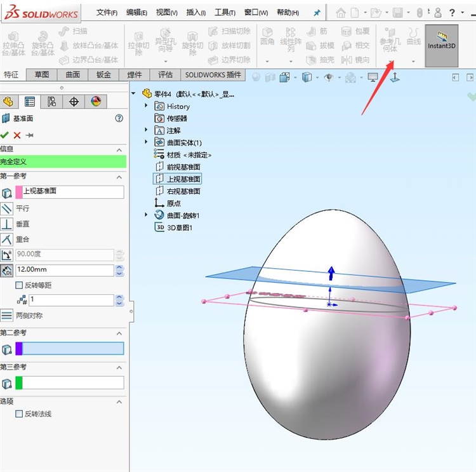This screenshot has width=476, height=472.
Task: Click the 第二参考 selection field
Action: tap(70, 348)
